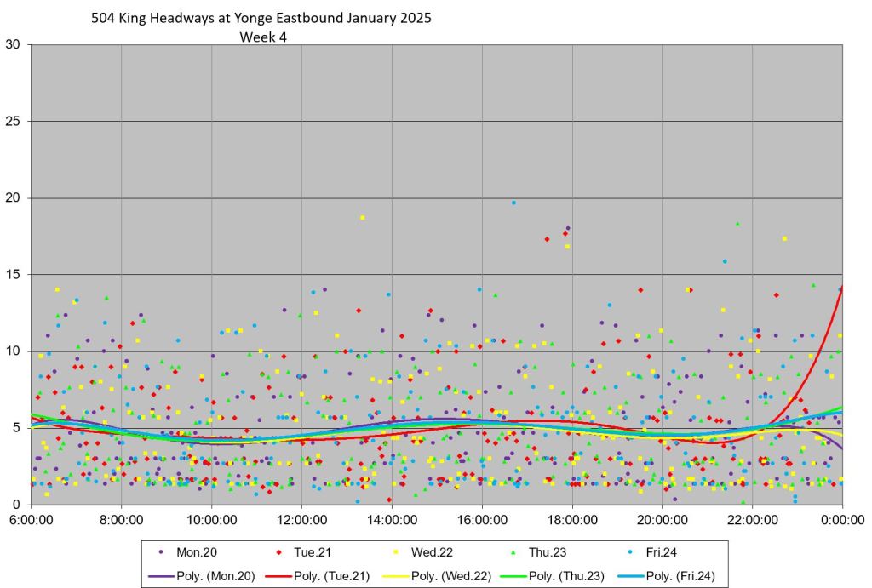Click the Mon.20 purple dot legend marker
The height and width of the screenshot is (588, 872).
[x=160, y=552]
